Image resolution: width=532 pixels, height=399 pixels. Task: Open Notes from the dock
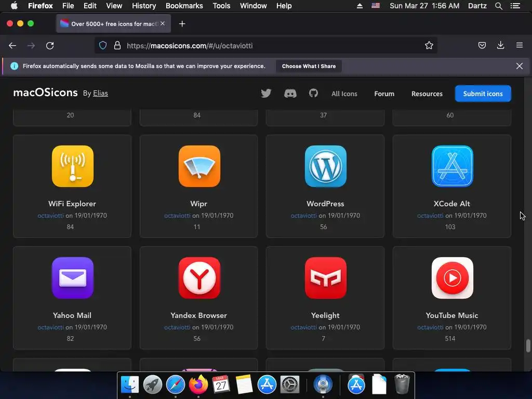pyautogui.click(x=244, y=385)
